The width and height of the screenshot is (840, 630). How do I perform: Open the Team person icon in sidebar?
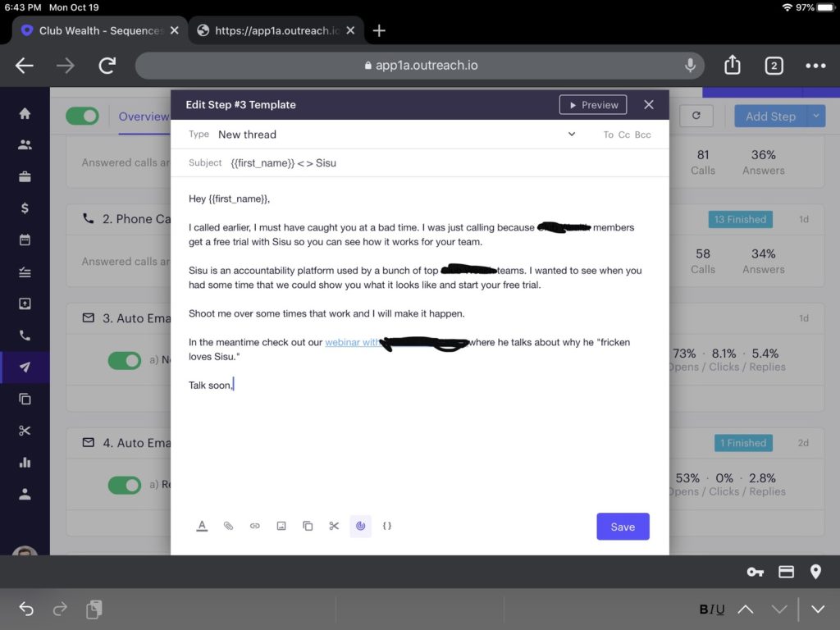click(25, 494)
